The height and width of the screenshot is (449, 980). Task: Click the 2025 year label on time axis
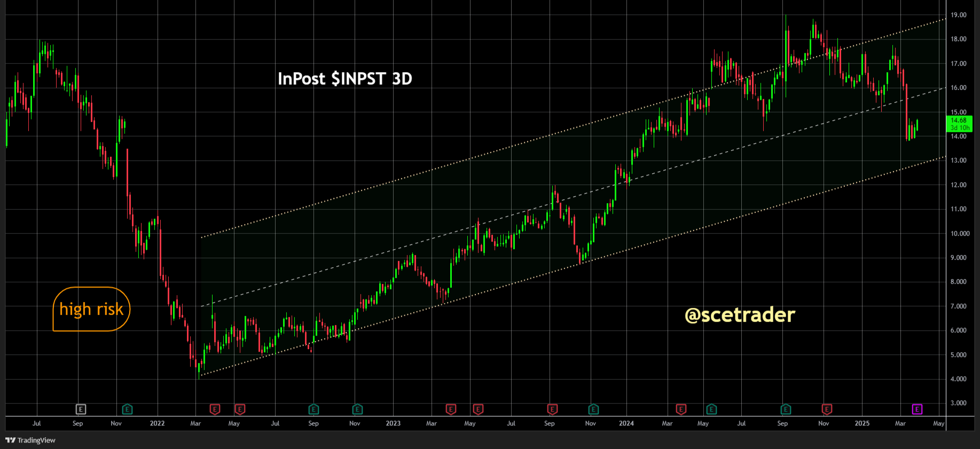click(x=862, y=423)
